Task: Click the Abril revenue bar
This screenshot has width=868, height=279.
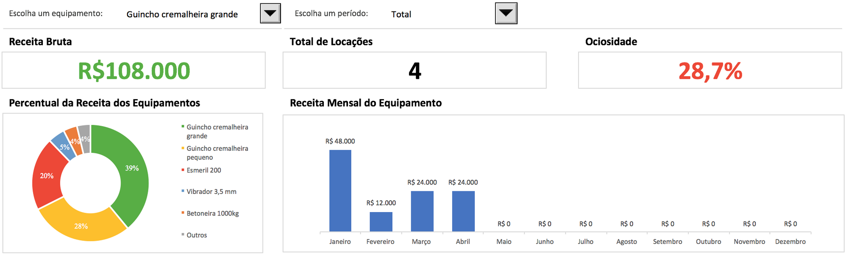Action: click(x=463, y=211)
